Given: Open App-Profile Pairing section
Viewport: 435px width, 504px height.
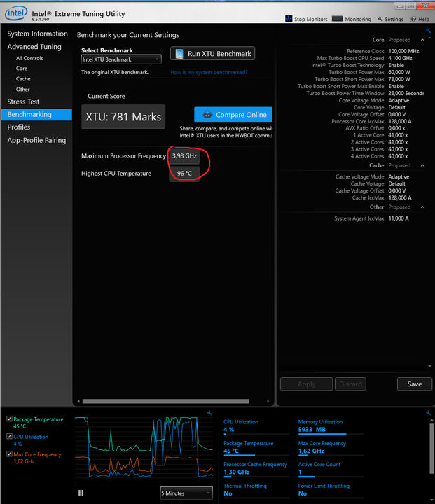Looking at the screenshot, I should [x=36, y=140].
